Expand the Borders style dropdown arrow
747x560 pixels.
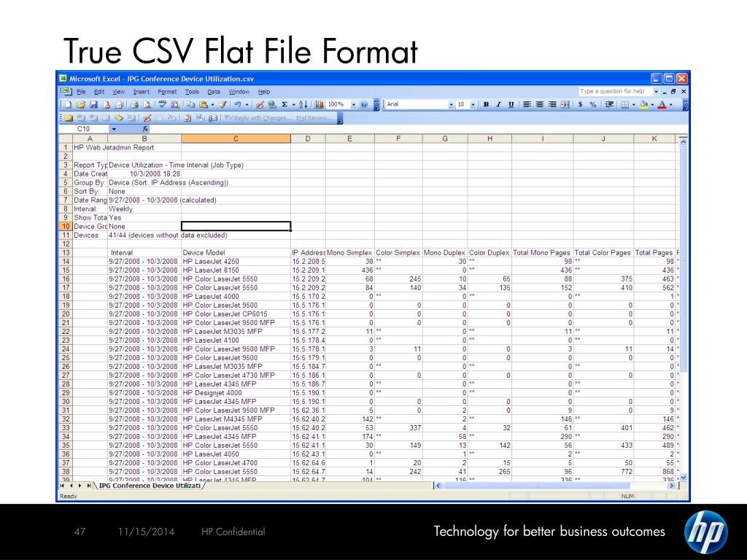(634, 104)
